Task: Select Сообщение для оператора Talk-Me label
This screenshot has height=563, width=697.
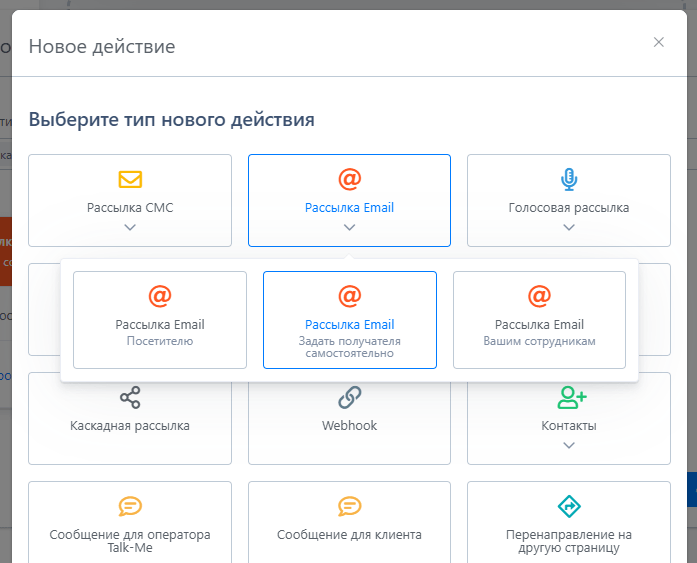Action: click(x=130, y=541)
